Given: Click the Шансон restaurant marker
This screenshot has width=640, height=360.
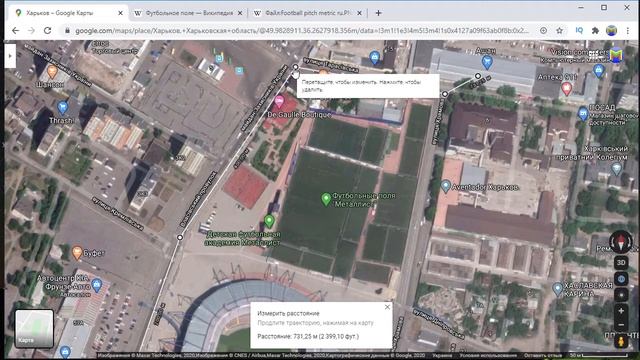Looking at the screenshot, I should [52, 72].
